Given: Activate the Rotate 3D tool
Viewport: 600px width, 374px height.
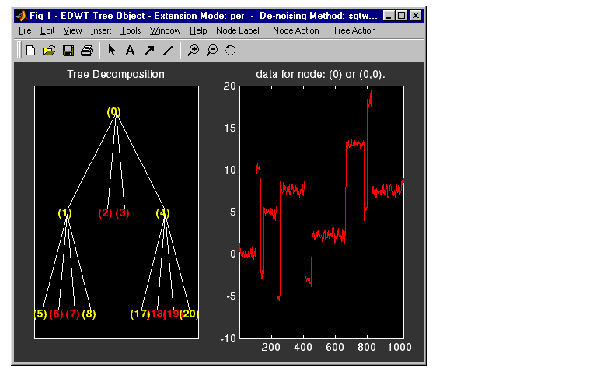Looking at the screenshot, I should [x=230, y=50].
